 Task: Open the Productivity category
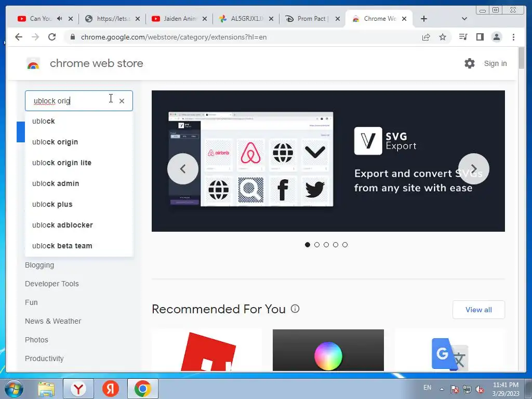(x=44, y=358)
